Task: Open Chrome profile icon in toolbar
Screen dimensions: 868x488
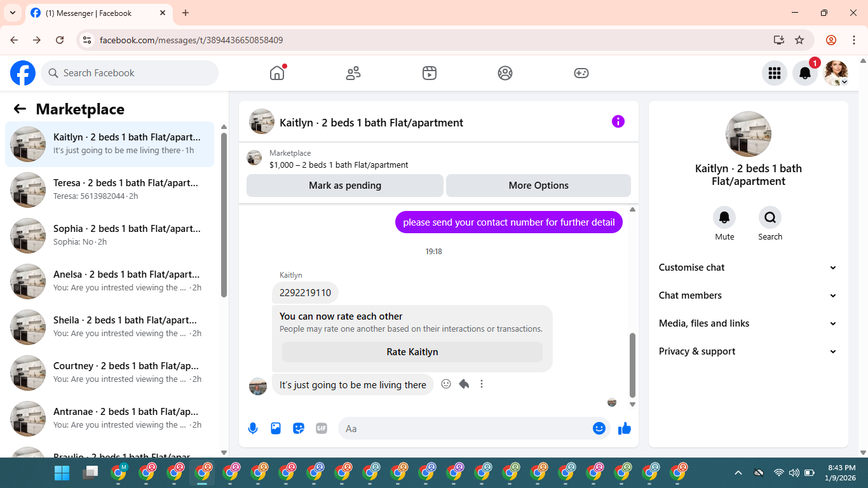Action: (x=831, y=40)
